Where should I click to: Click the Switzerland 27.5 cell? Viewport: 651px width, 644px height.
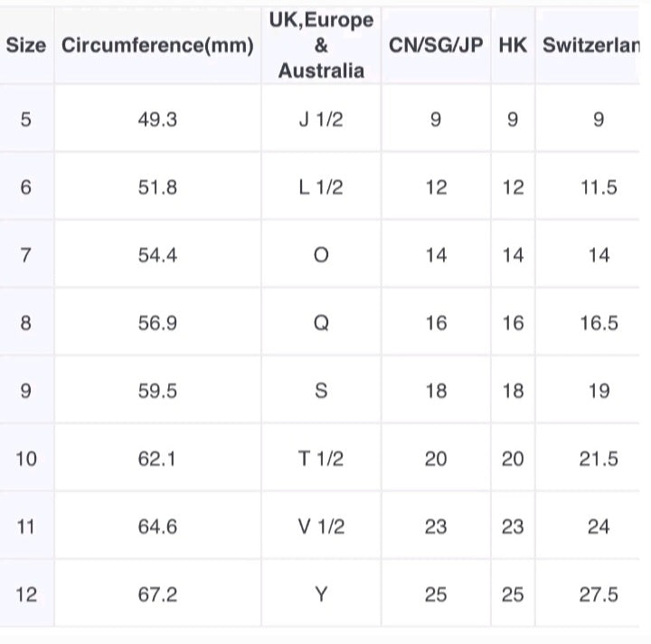pos(599,594)
